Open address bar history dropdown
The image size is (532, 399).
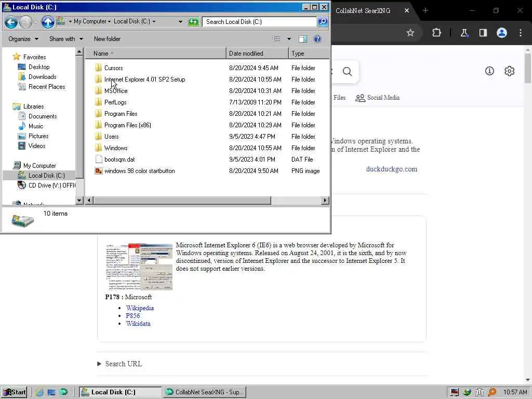pos(180,22)
